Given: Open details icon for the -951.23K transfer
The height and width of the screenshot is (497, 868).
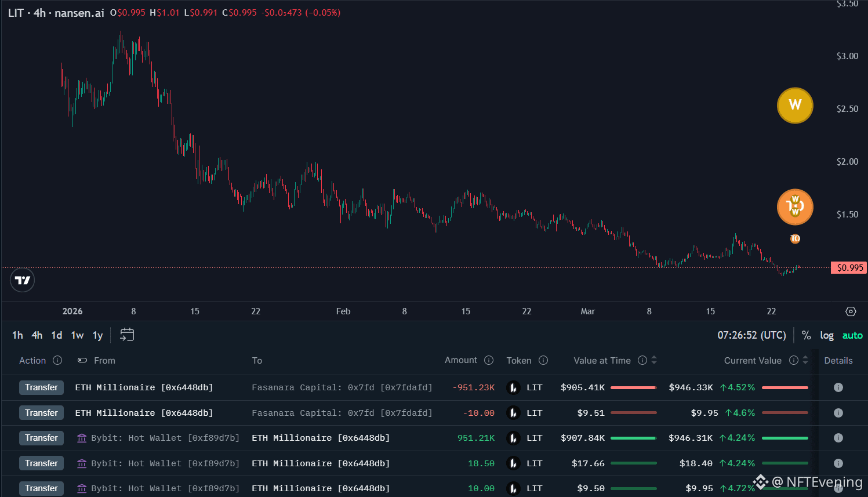Looking at the screenshot, I should pyautogui.click(x=838, y=387).
